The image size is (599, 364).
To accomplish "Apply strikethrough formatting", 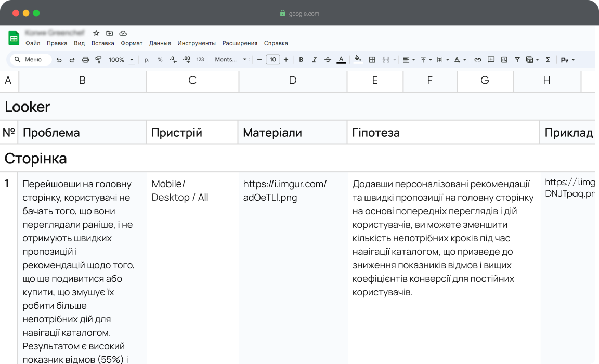I will click(x=328, y=60).
